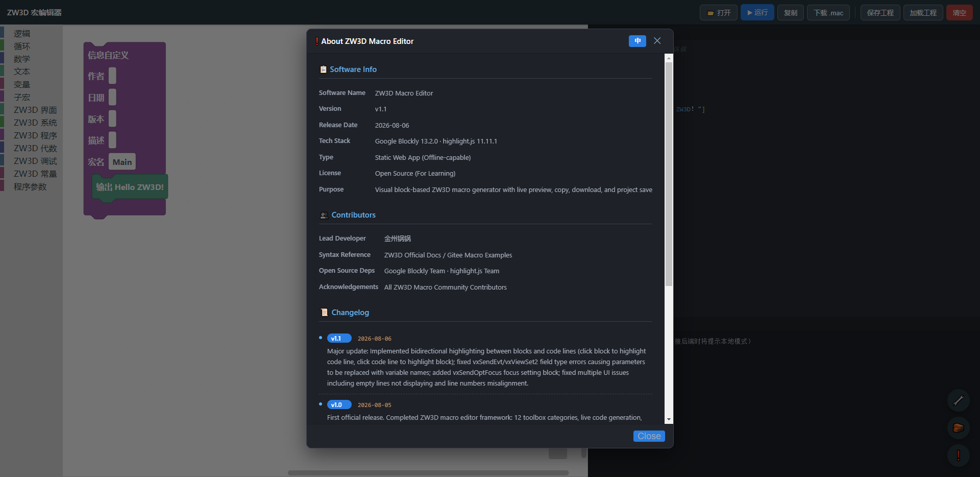Click the blue Close button
The width and height of the screenshot is (980, 477).
tap(649, 436)
